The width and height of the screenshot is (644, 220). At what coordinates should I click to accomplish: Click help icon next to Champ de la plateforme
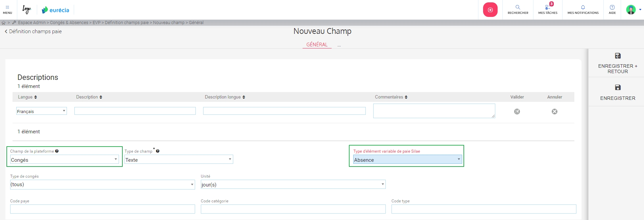point(57,151)
